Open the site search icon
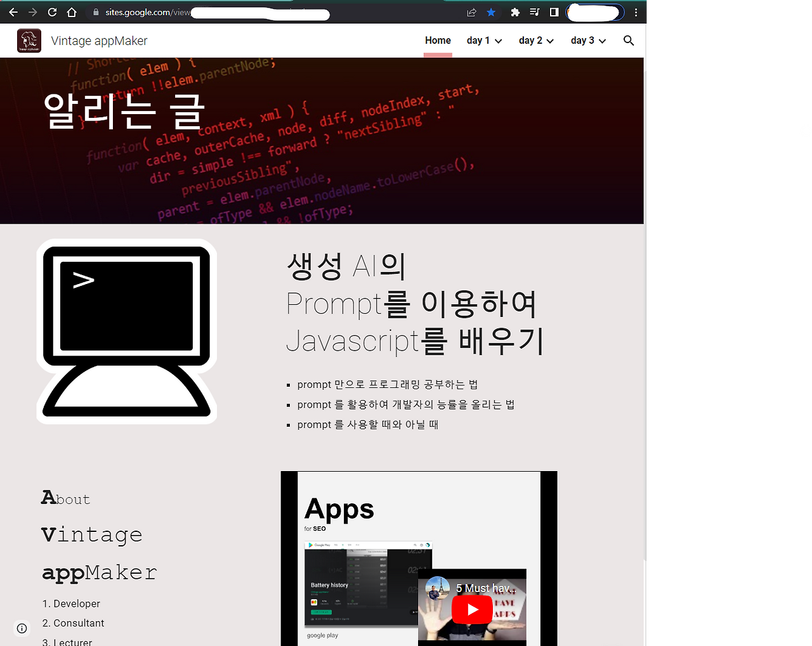Screen dimensions: 812x646 point(628,40)
